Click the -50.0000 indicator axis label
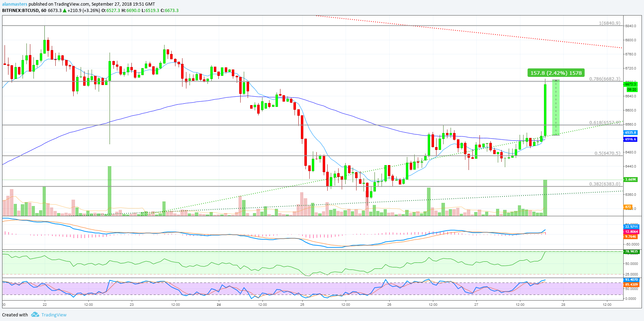The image size is (644, 321). coord(632,244)
